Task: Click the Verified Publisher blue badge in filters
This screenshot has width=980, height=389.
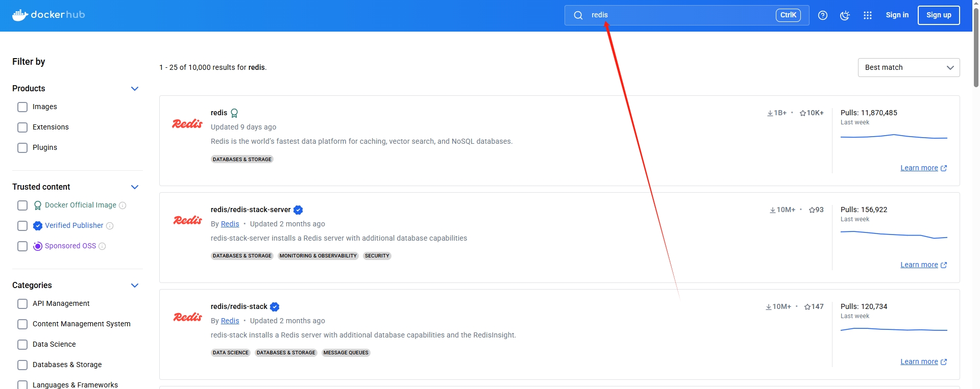Action: pyautogui.click(x=38, y=226)
